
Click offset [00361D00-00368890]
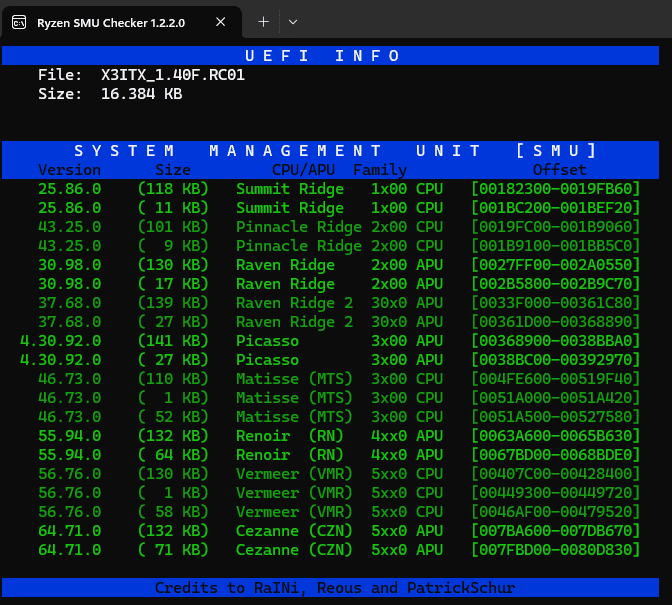pos(556,322)
